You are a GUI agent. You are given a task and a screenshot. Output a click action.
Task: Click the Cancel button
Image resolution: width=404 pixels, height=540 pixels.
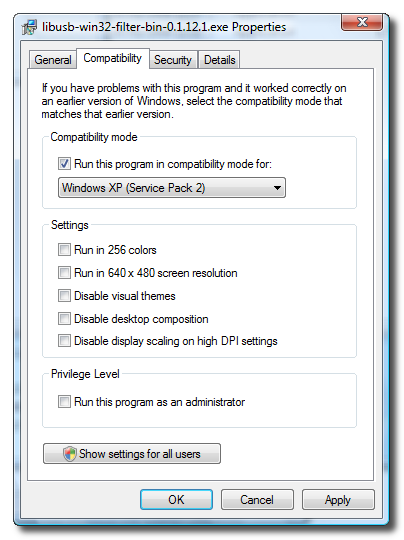pos(257,499)
